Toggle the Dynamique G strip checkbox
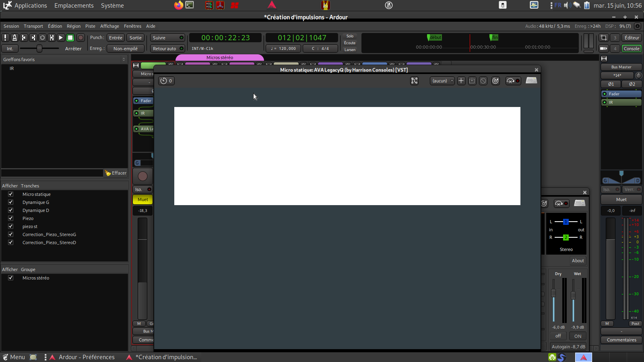Viewport: 644px width, 362px height. [x=11, y=202]
